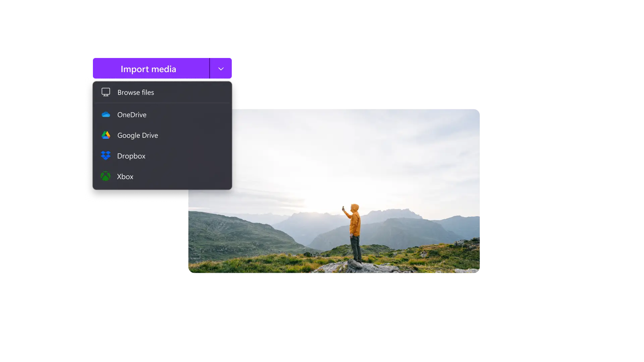Expand the Import media dropdown chevron
Screen dimensions: 644x362
(x=221, y=69)
